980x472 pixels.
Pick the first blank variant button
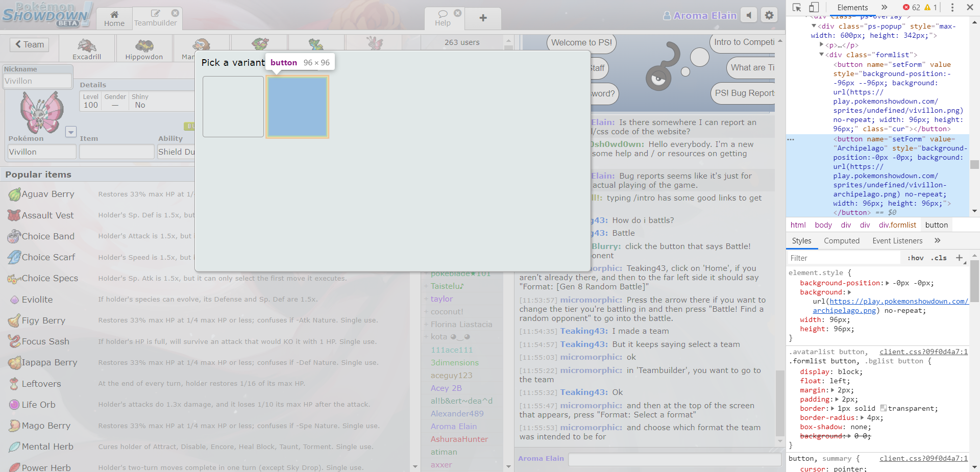coord(233,107)
